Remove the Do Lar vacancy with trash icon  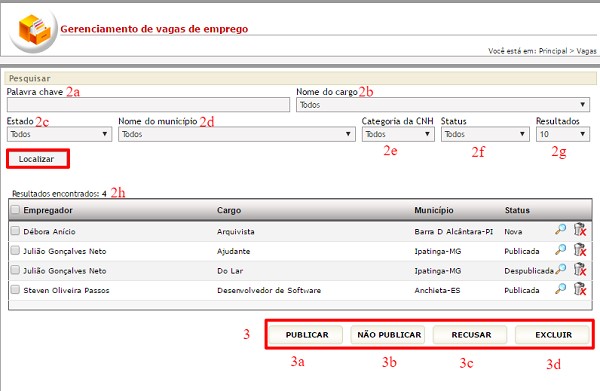tap(580, 269)
